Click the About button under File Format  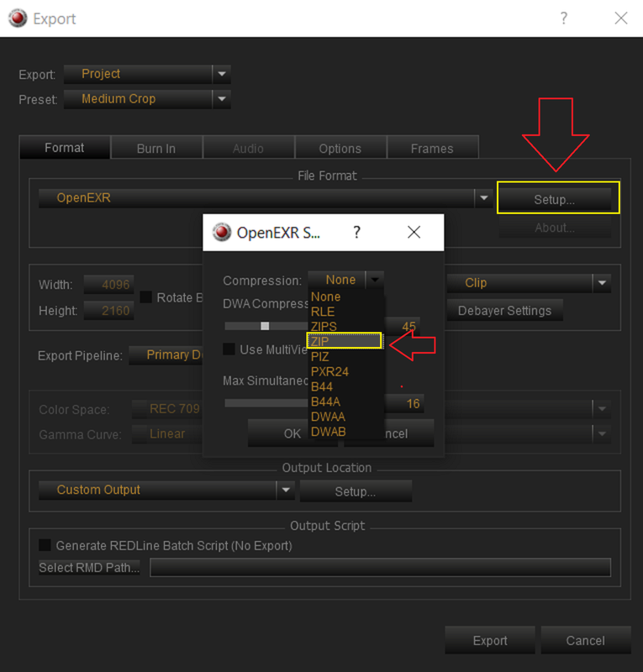click(x=554, y=228)
